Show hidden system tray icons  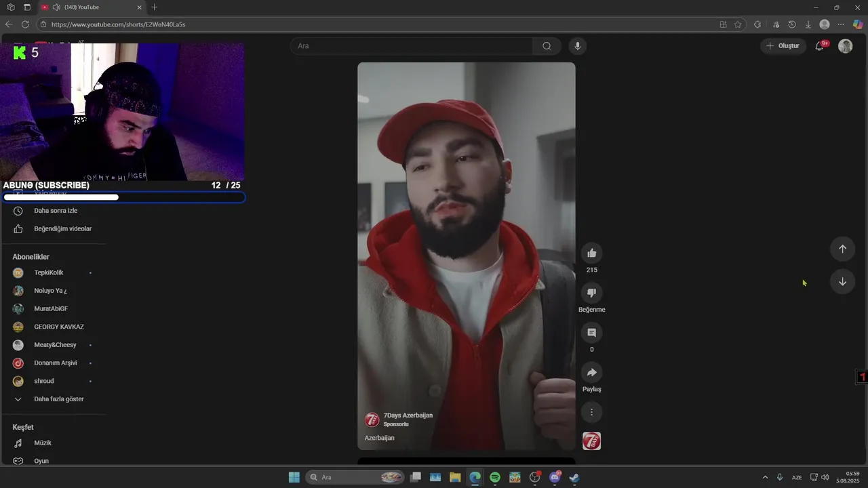tap(765, 477)
